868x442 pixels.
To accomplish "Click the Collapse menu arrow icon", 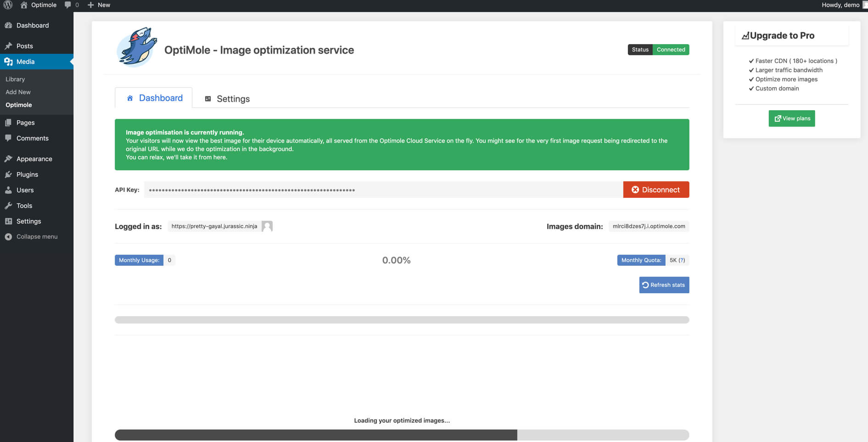I will [8, 237].
